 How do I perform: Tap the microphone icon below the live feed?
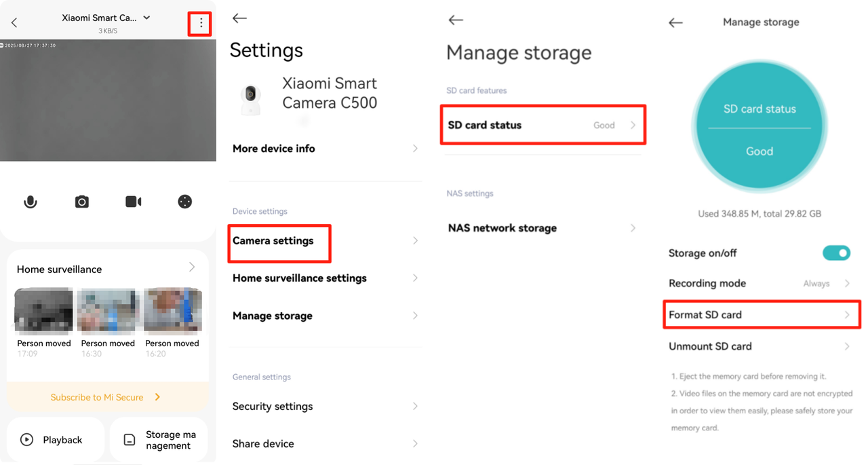pyautogui.click(x=30, y=202)
